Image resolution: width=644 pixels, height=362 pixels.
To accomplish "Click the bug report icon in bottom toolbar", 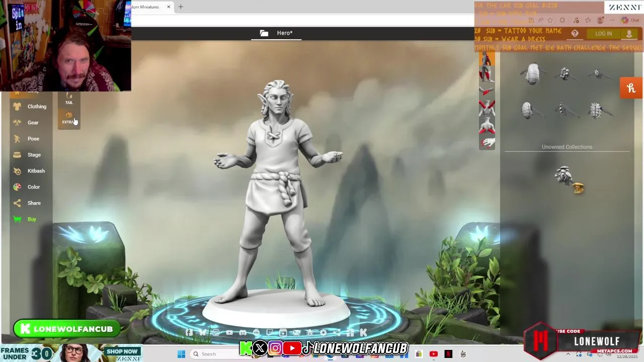I will click(x=310, y=332).
